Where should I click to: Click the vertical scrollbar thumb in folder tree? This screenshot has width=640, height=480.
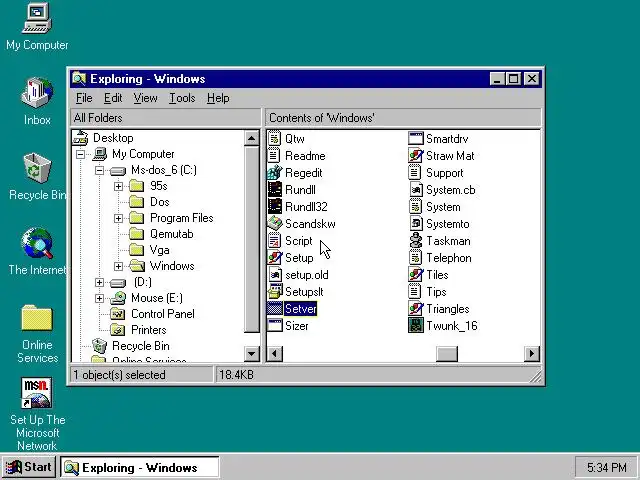pyautogui.click(x=251, y=240)
